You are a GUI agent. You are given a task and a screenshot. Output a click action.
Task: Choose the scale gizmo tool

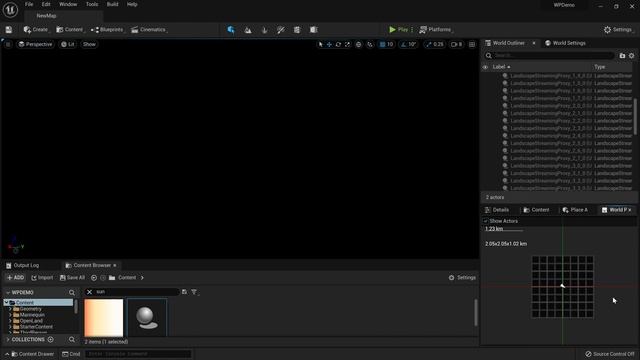(x=347, y=44)
